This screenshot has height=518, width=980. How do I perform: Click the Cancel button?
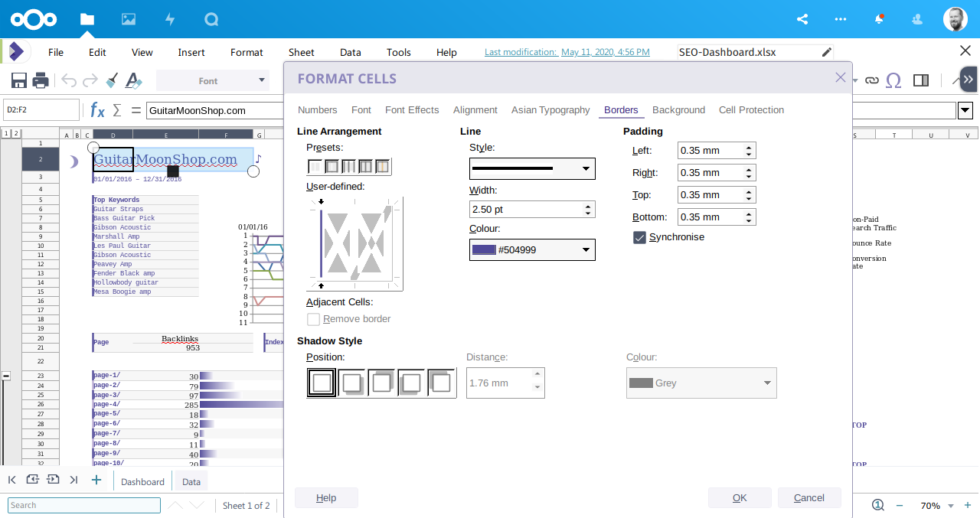pyautogui.click(x=809, y=497)
